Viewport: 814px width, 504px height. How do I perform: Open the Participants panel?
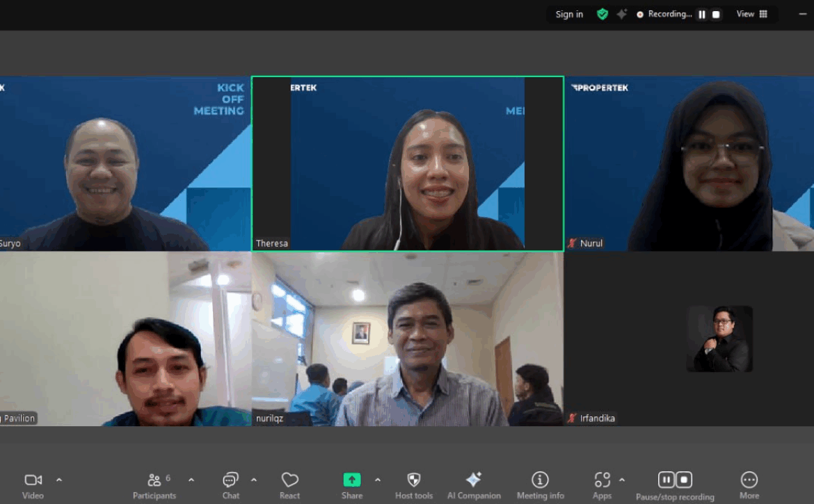(x=154, y=480)
